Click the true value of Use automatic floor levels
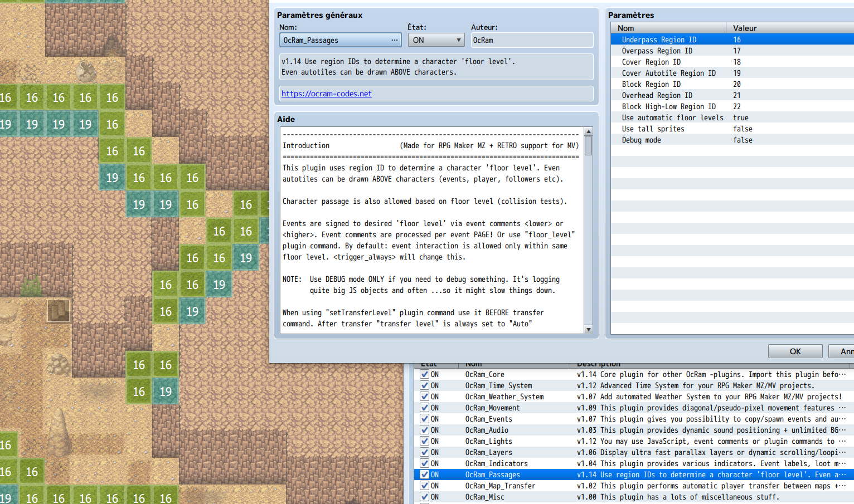This screenshot has height=504, width=854. tap(741, 118)
